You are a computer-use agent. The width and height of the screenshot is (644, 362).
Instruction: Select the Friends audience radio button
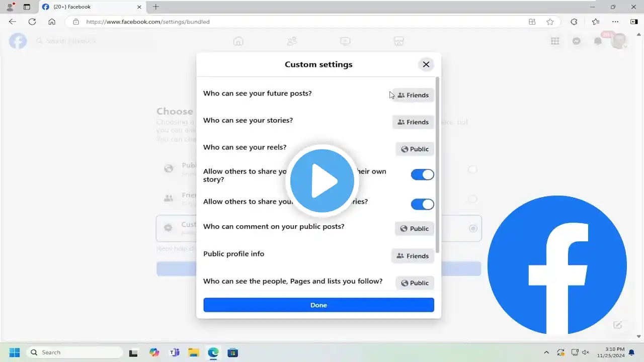click(472, 199)
